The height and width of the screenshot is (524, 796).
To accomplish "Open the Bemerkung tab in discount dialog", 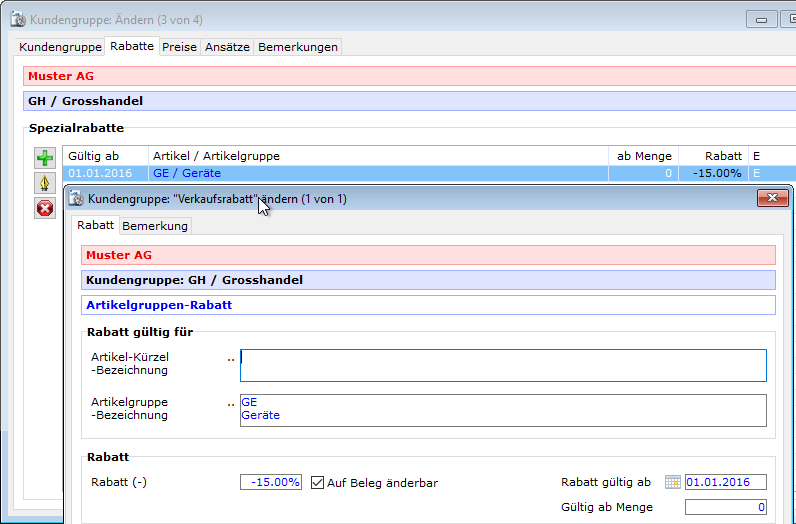I will pyautogui.click(x=155, y=226).
